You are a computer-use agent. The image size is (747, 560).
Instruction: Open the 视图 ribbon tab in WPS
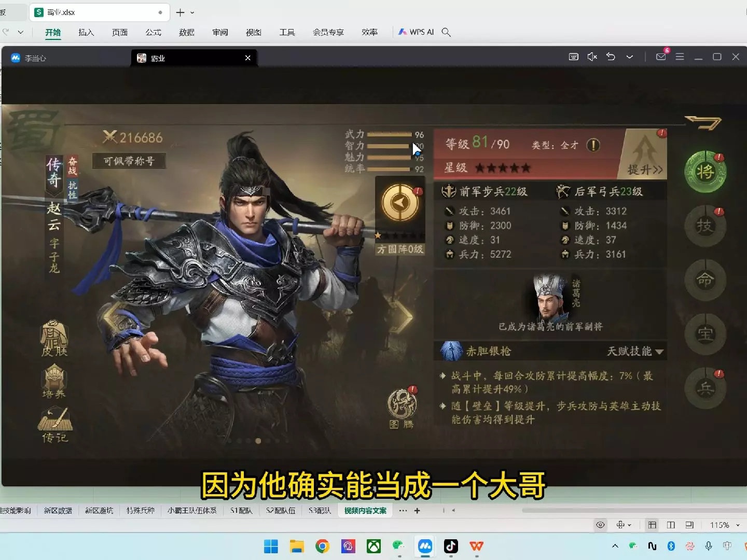tap(254, 32)
